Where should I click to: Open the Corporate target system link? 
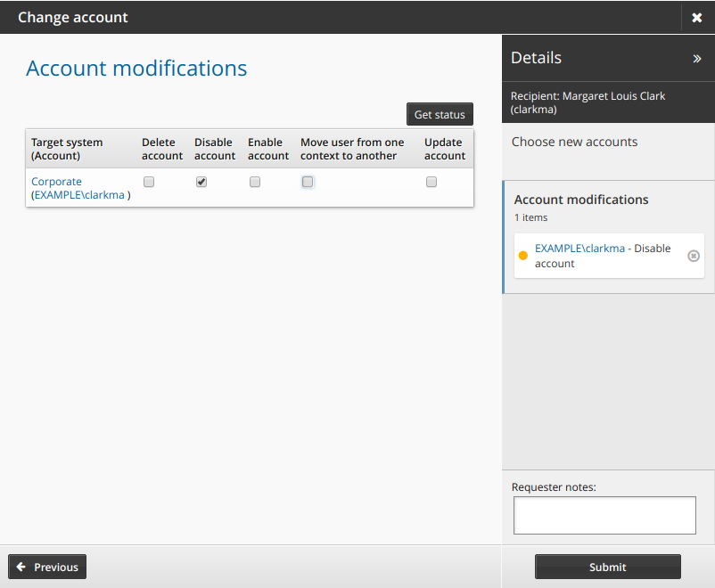point(56,181)
